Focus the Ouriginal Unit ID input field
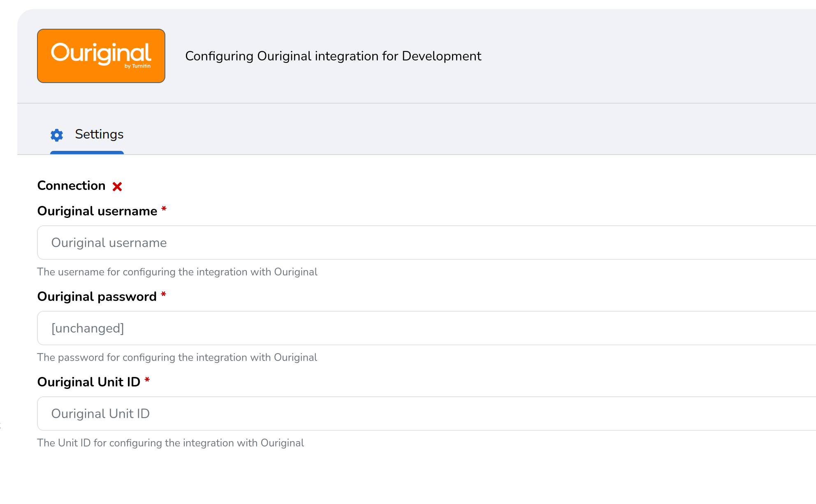 [x=427, y=414]
